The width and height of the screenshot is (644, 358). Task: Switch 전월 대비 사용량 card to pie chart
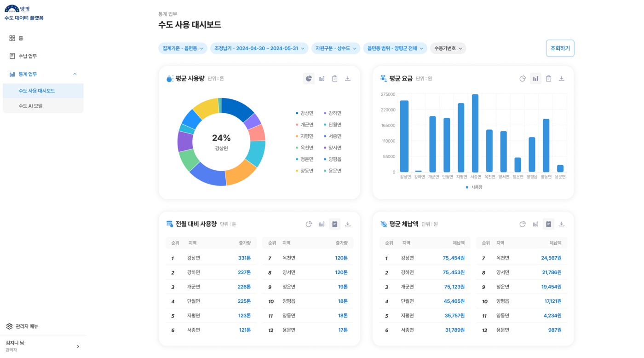[x=309, y=224]
